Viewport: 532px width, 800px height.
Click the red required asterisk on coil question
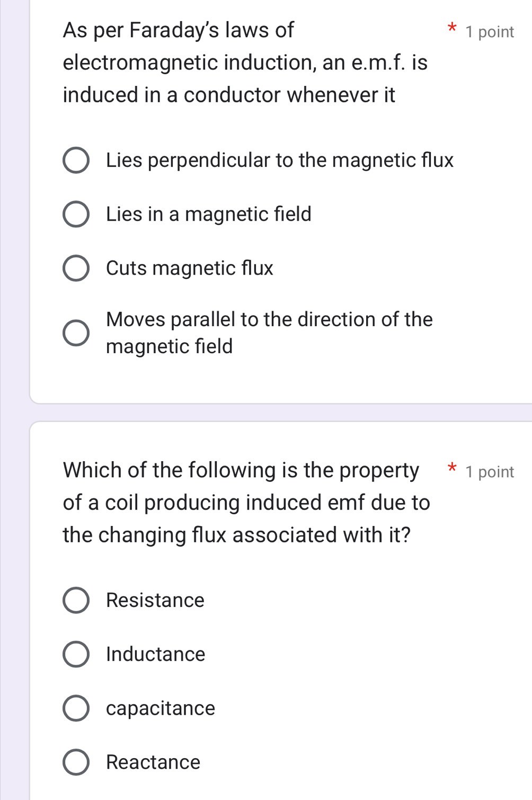[451, 469]
